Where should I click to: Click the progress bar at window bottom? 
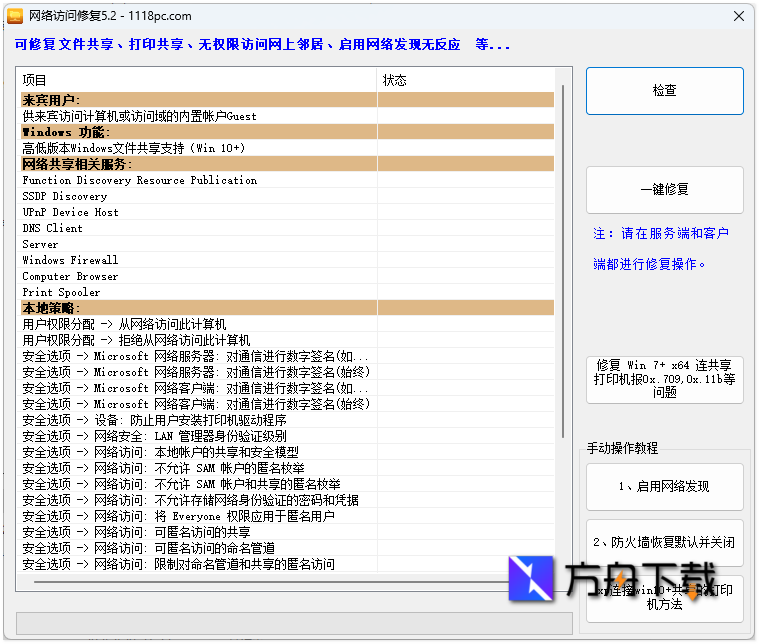coord(294,624)
